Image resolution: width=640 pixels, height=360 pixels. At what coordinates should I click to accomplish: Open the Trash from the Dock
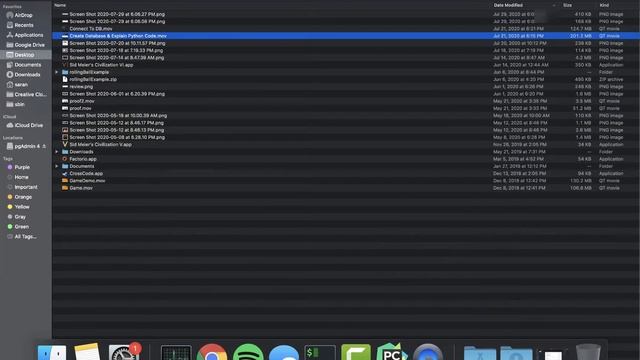(x=588, y=352)
